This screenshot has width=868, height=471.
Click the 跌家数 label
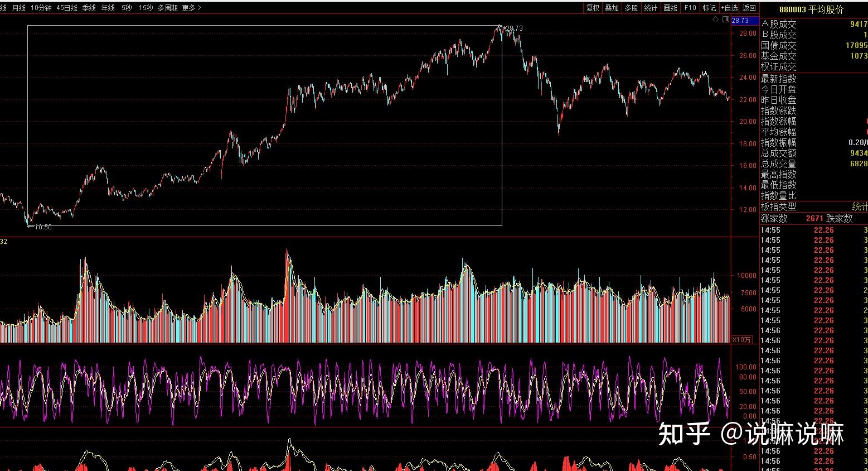tap(840, 218)
